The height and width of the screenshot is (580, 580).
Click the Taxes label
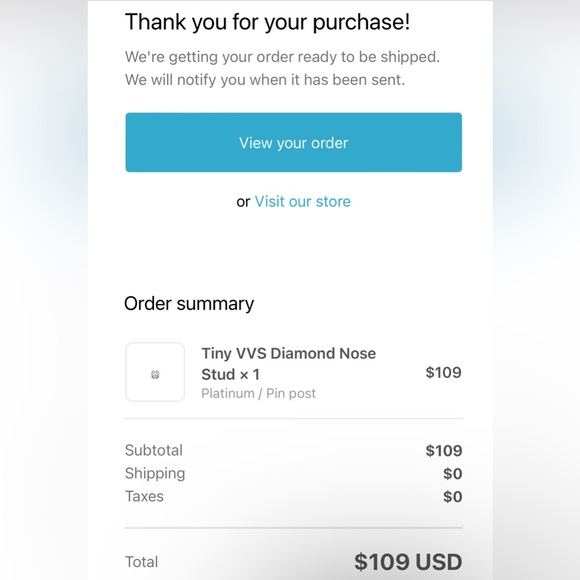point(144,496)
